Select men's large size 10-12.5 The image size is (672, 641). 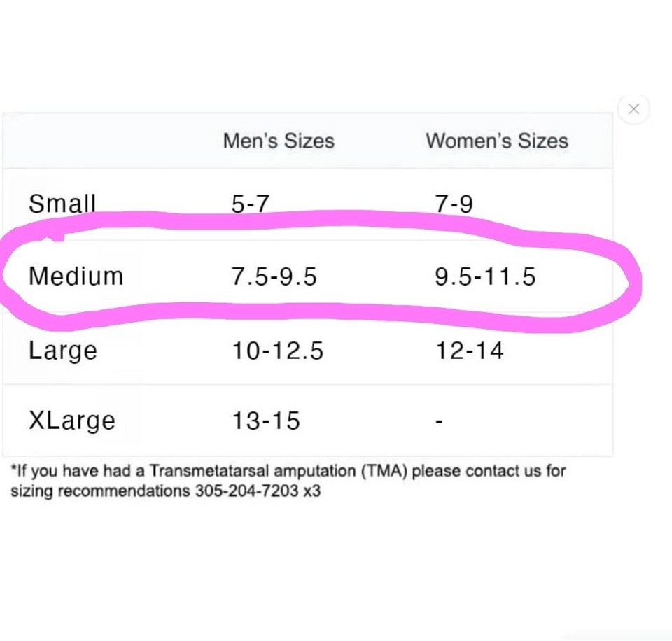pos(277,351)
